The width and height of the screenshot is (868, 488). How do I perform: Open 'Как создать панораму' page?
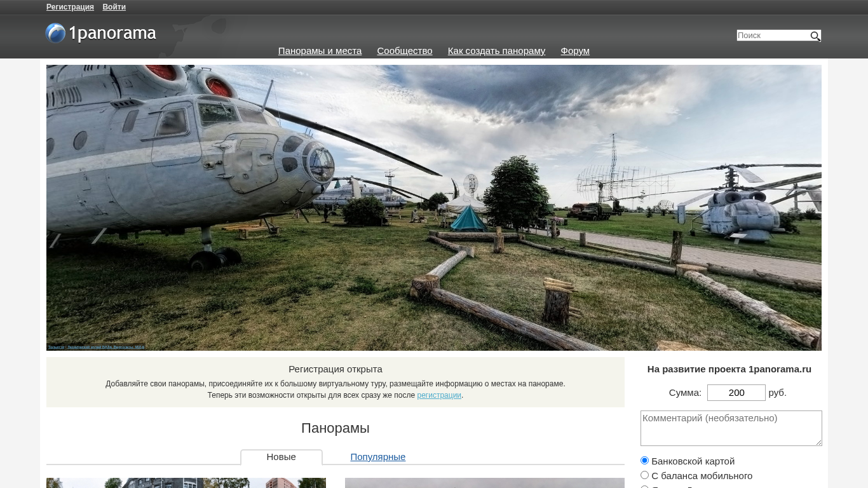tap(496, 51)
